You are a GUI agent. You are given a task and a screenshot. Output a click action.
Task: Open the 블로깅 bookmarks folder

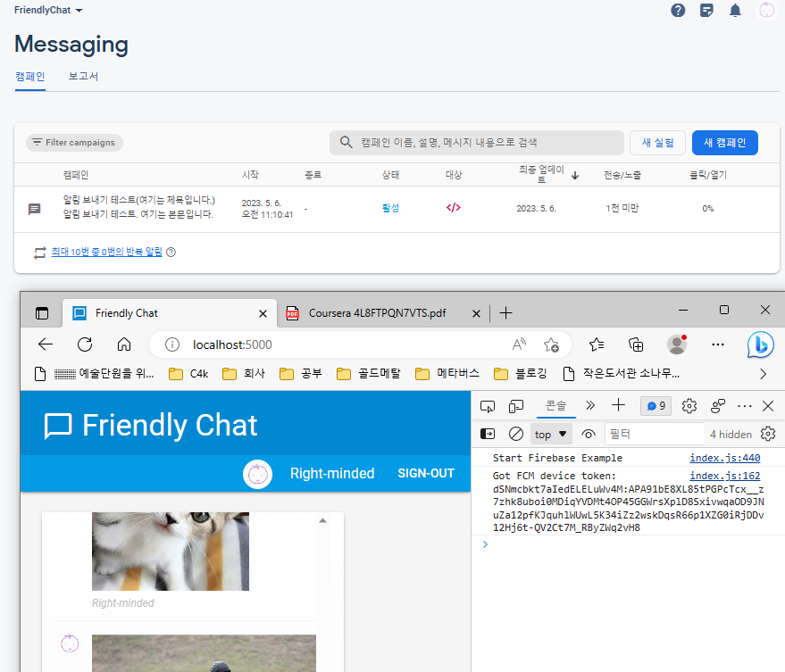pyautogui.click(x=520, y=373)
